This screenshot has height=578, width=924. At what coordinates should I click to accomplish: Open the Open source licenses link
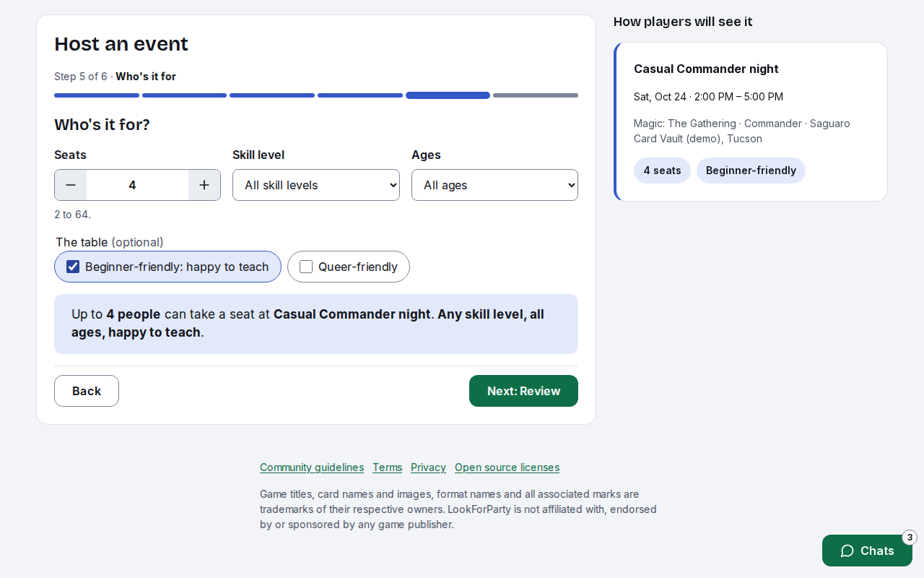point(507,467)
